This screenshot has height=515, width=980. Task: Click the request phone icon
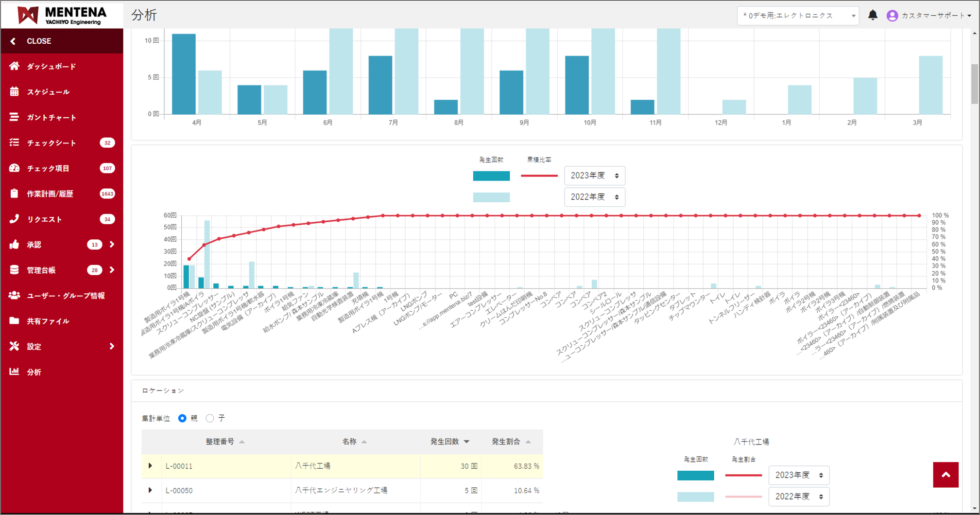point(14,219)
